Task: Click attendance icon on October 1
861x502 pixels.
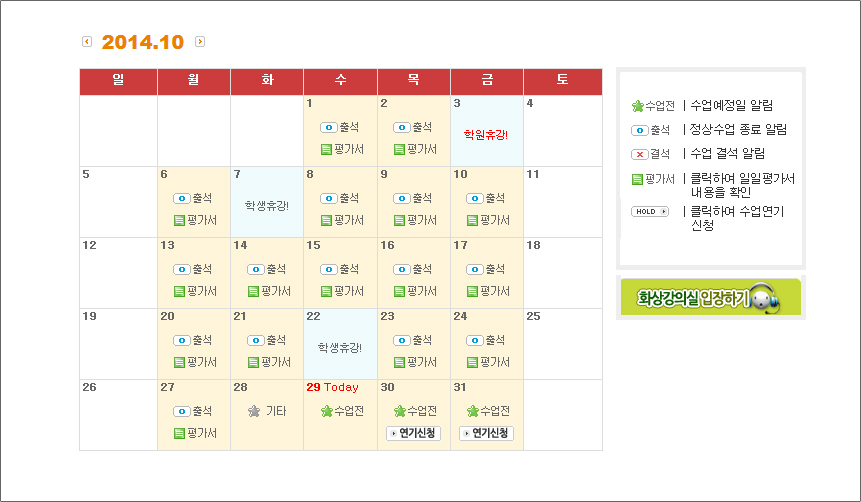Action: click(328, 128)
